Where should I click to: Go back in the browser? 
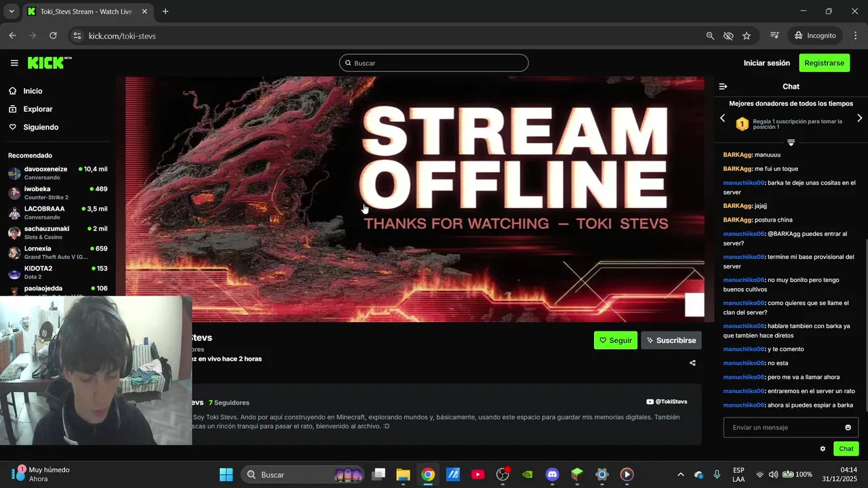pyautogui.click(x=12, y=35)
